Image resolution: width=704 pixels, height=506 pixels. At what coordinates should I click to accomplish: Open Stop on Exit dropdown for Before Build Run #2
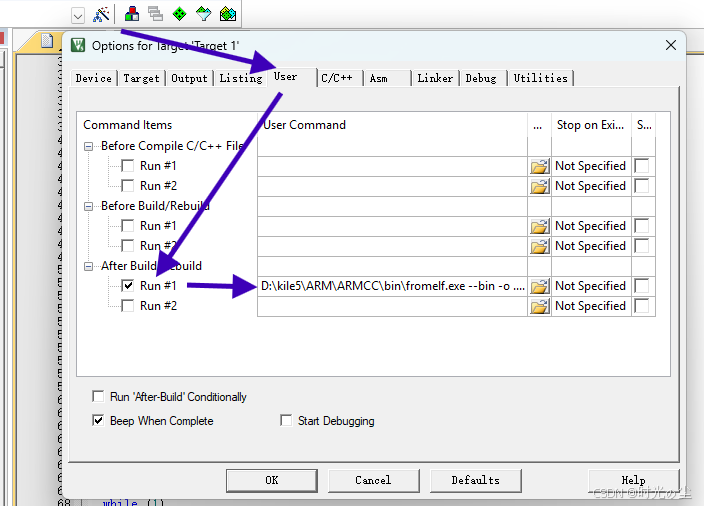pyautogui.click(x=591, y=246)
